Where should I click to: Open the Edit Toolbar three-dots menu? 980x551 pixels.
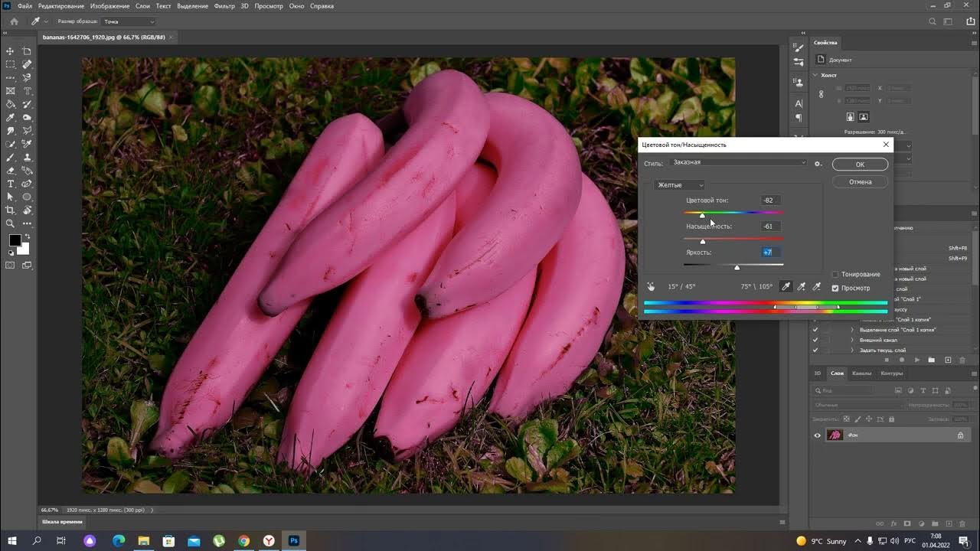27,223
